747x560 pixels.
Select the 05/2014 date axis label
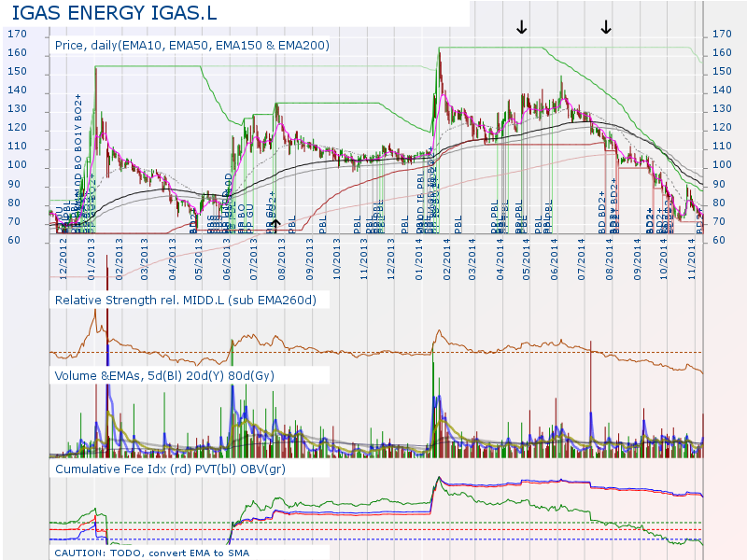click(x=527, y=259)
